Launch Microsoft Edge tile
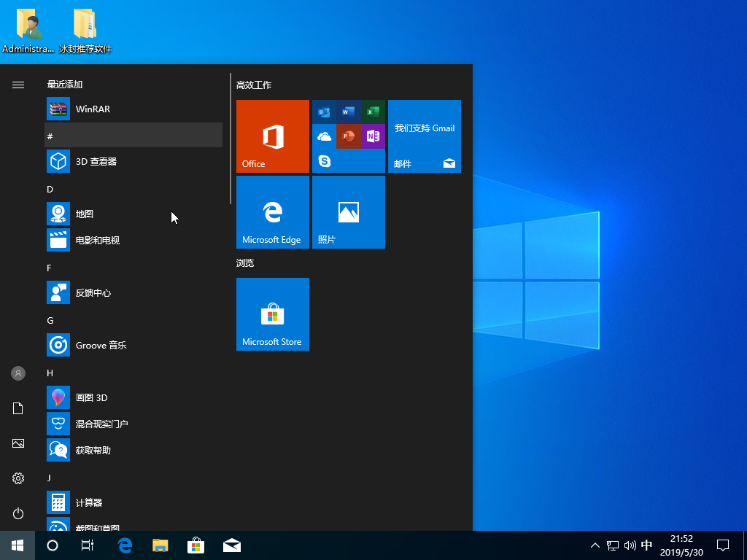Viewport: 747px width, 560px height. [x=273, y=212]
